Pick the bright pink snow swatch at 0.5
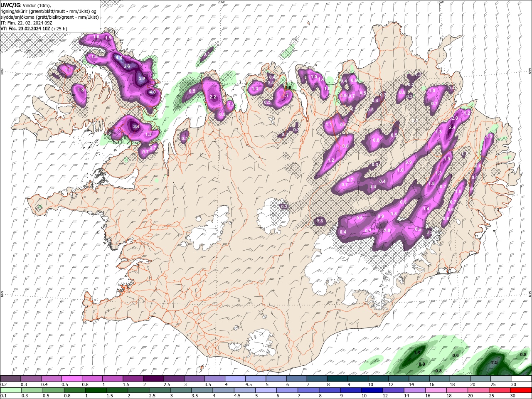Viewport: 532px width, 399px height. [x=71, y=379]
